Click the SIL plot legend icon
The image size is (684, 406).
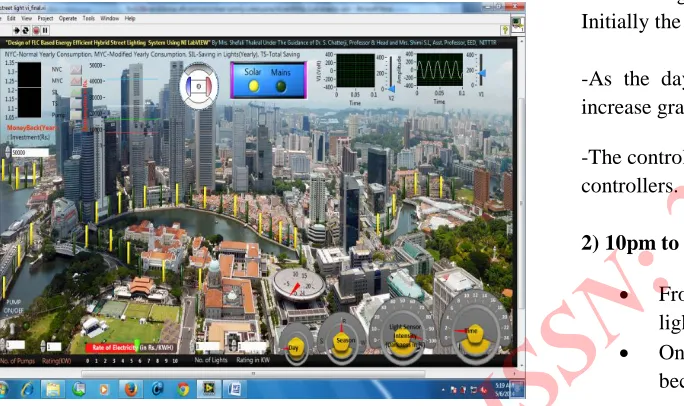76,92
